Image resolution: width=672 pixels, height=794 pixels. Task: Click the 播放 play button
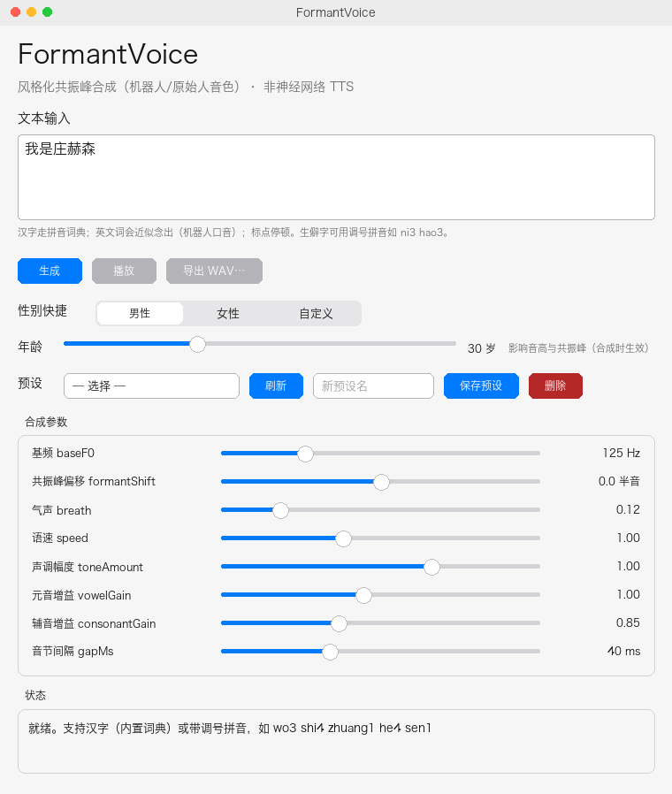click(124, 271)
